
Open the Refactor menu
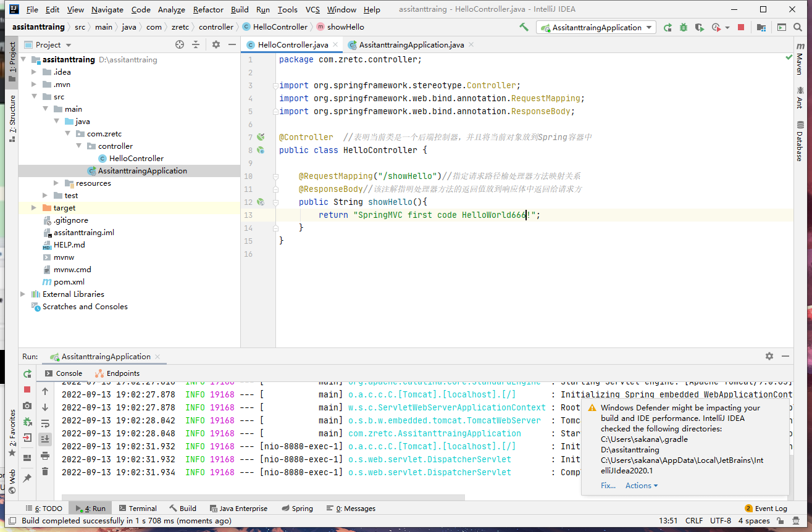[208, 9]
